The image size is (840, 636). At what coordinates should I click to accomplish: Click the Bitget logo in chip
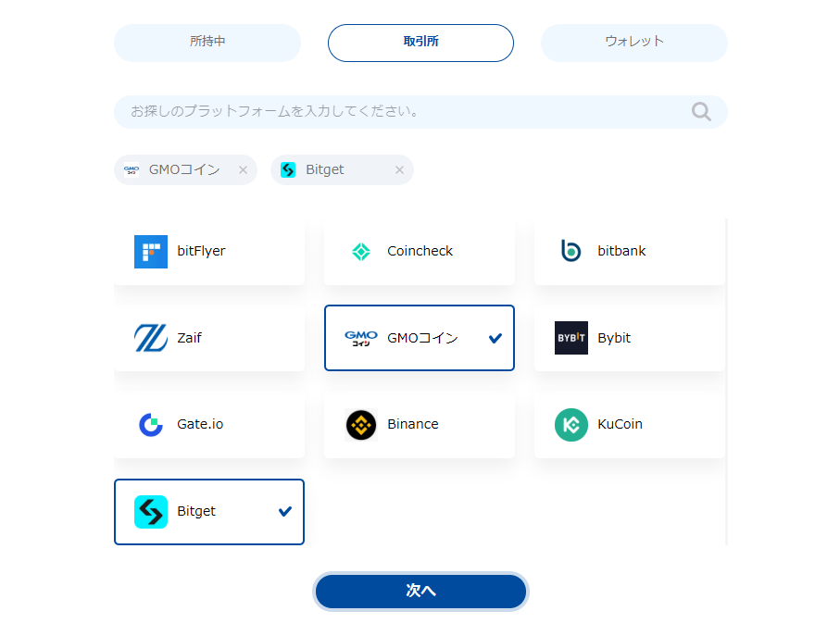click(288, 169)
